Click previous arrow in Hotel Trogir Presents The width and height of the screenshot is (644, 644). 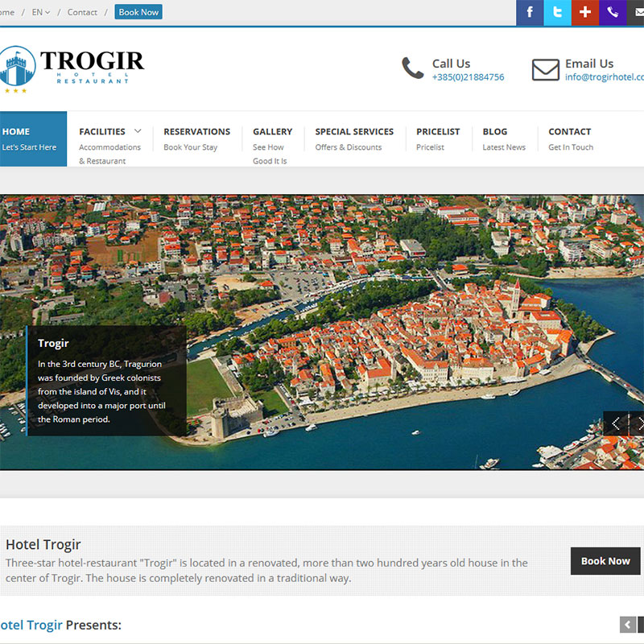(x=628, y=625)
